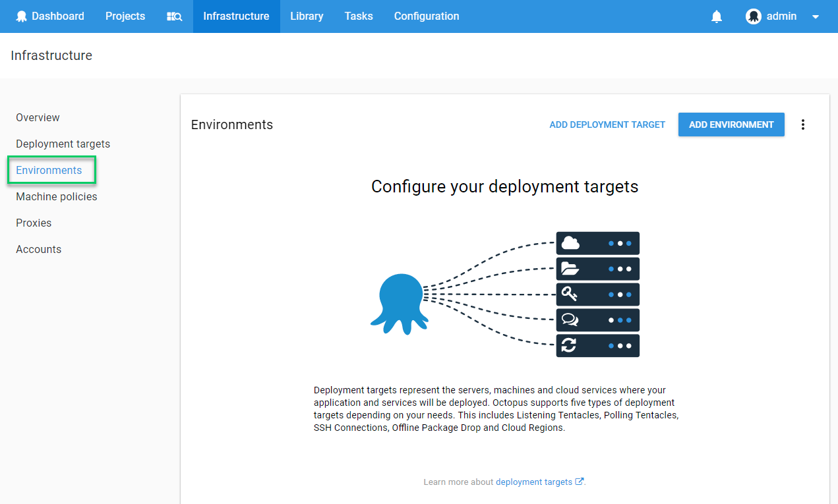Viewport: 838px width, 504px height.
Task: Click the refresh arrows server icon
Action: [570, 345]
